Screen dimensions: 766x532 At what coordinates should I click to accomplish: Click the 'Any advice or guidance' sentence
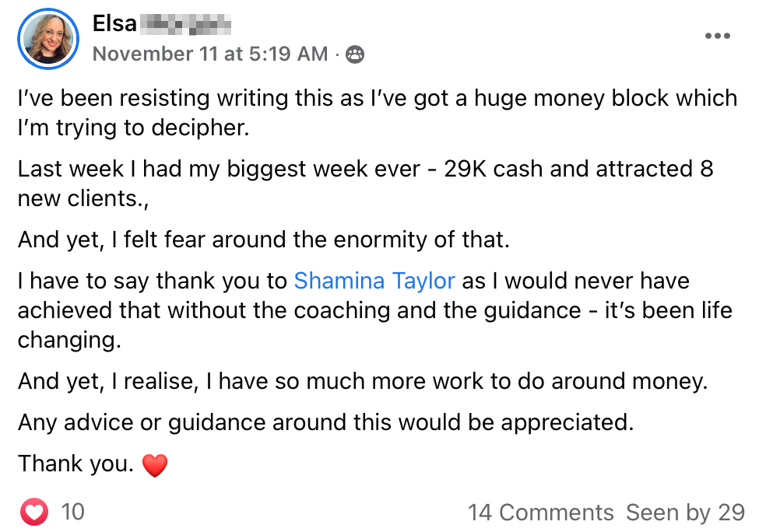click(325, 423)
